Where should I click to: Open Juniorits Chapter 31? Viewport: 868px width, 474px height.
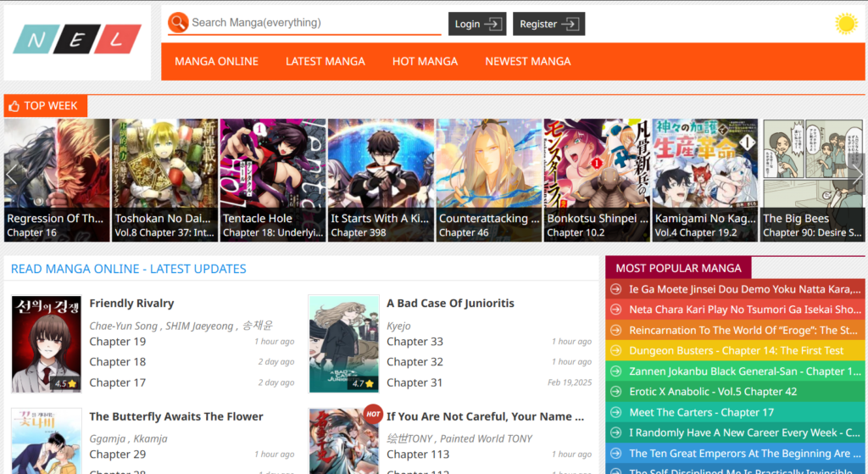click(x=415, y=382)
